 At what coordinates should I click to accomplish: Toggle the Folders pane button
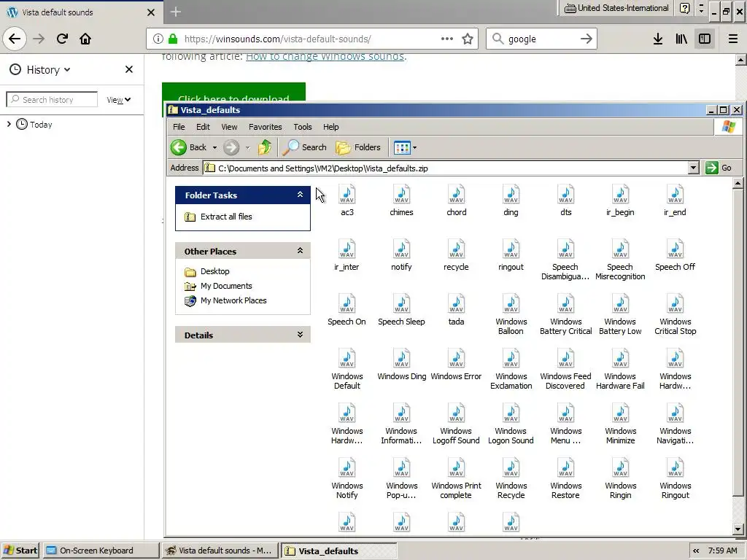point(357,147)
